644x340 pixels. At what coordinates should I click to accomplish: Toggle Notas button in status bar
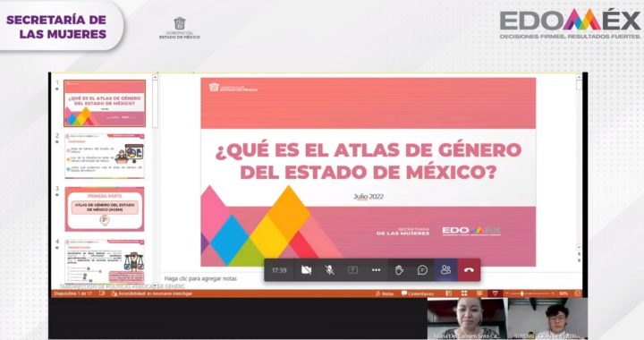(385, 293)
